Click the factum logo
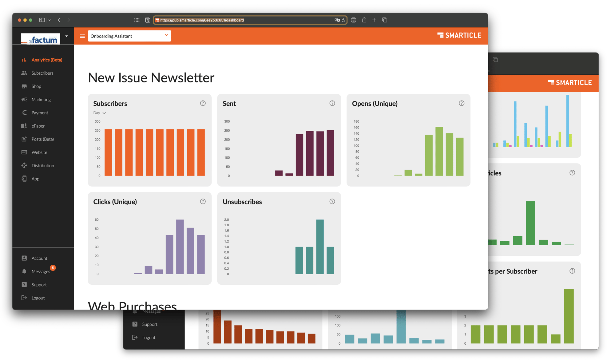The image size is (615, 364). [41, 39]
